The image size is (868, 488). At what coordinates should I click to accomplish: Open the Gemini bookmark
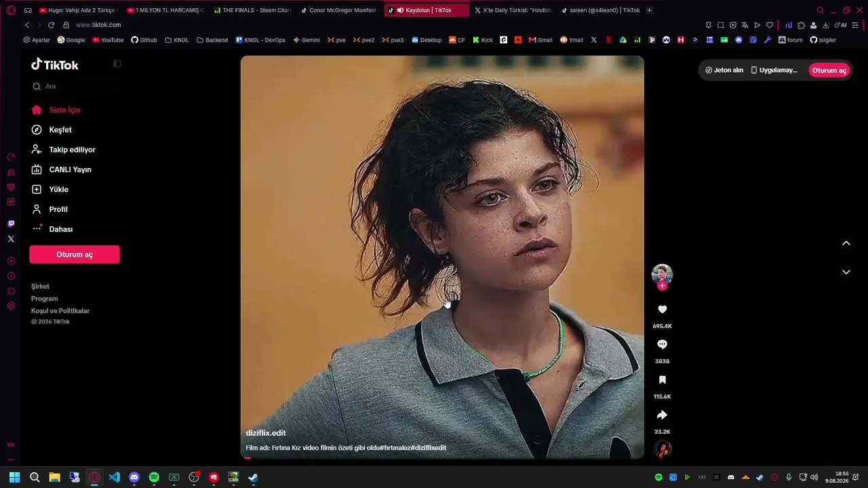(307, 40)
